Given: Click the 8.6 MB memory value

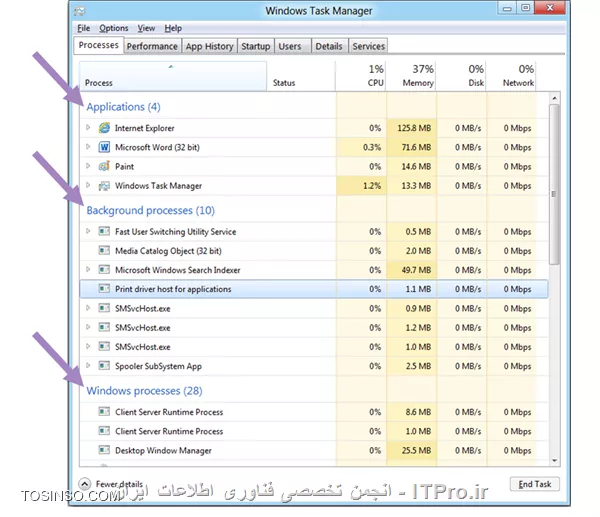Looking at the screenshot, I should tap(418, 412).
